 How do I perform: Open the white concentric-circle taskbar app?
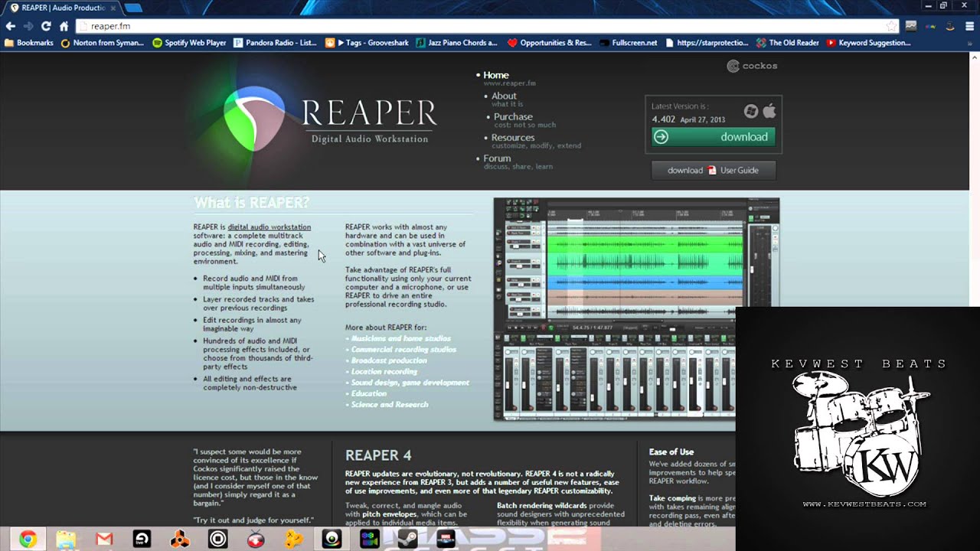point(218,540)
